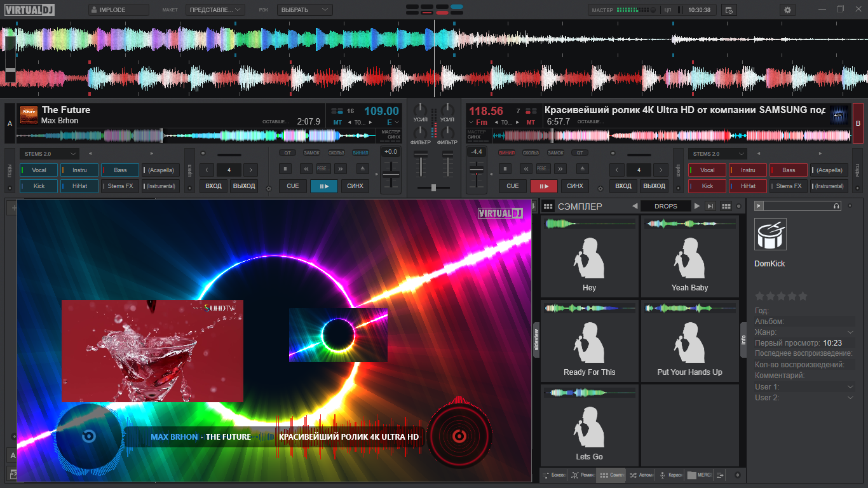Screen dimensions: 868x488
Task: Fast-forward deck A with double-right arrows
Action: pos(341,169)
